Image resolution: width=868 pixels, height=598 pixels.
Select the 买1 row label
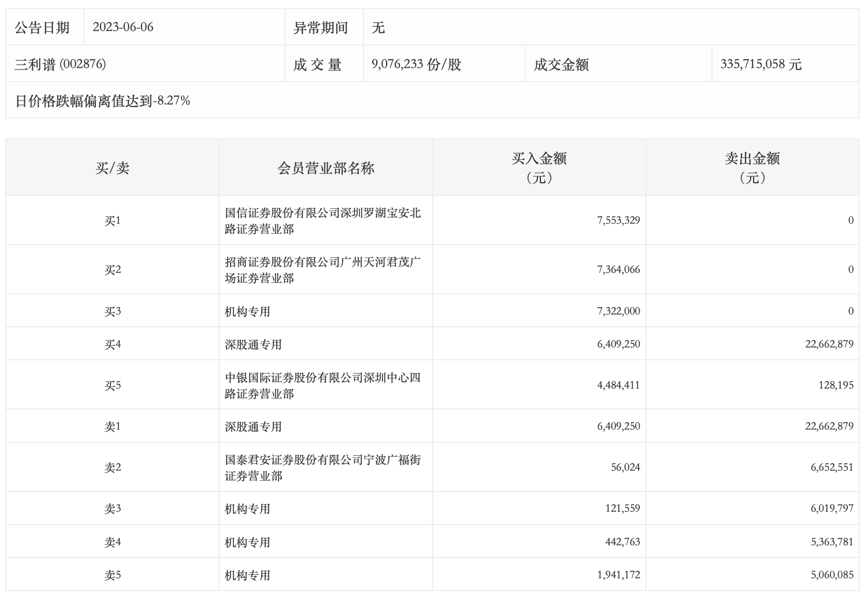point(112,220)
